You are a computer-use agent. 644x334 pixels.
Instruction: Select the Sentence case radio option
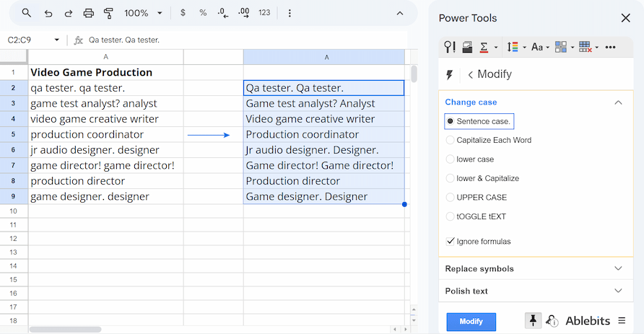point(450,121)
